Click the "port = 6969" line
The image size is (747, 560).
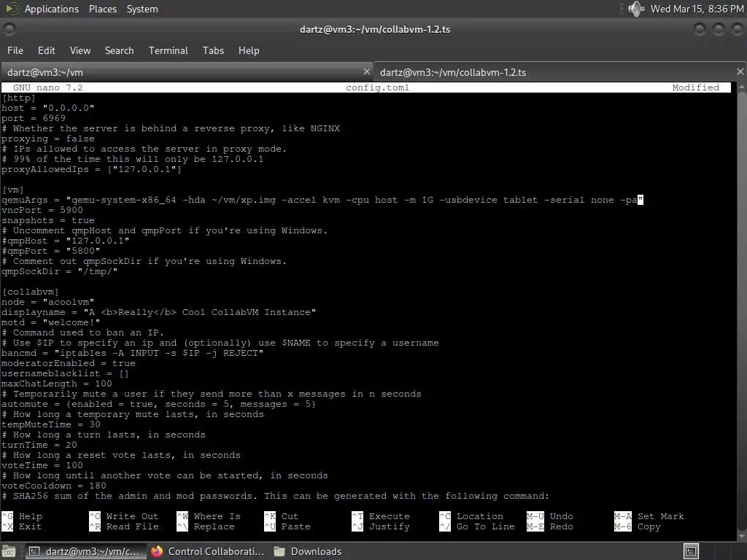pyautogui.click(x=34, y=118)
